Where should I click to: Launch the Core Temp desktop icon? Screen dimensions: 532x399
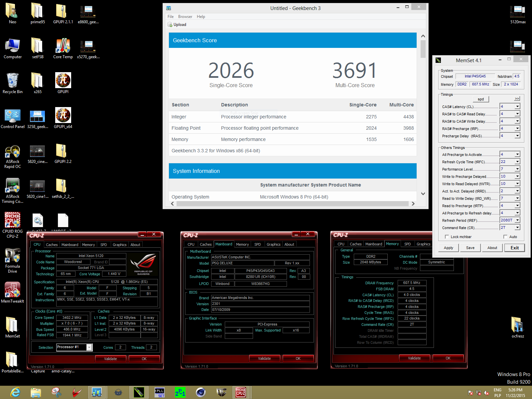(x=63, y=48)
